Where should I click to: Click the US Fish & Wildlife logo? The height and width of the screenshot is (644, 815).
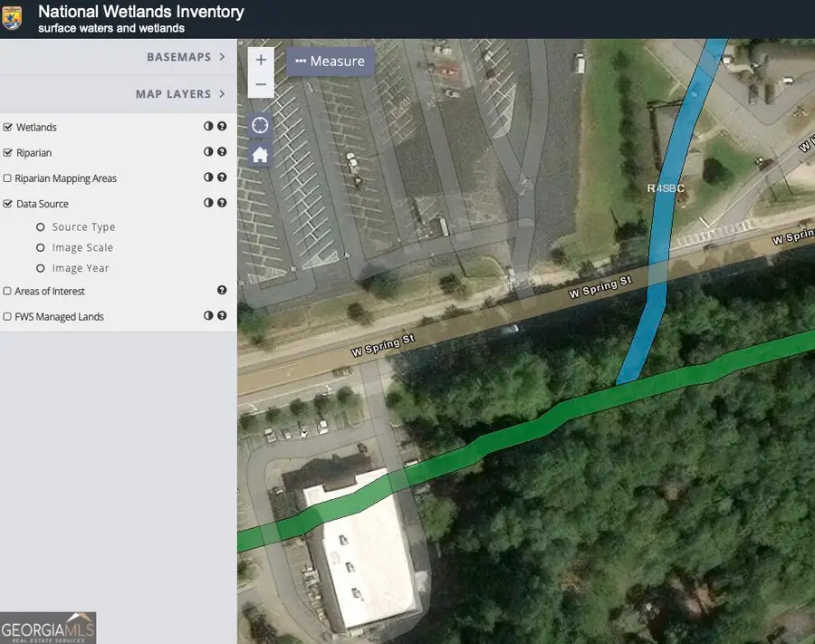click(12, 18)
